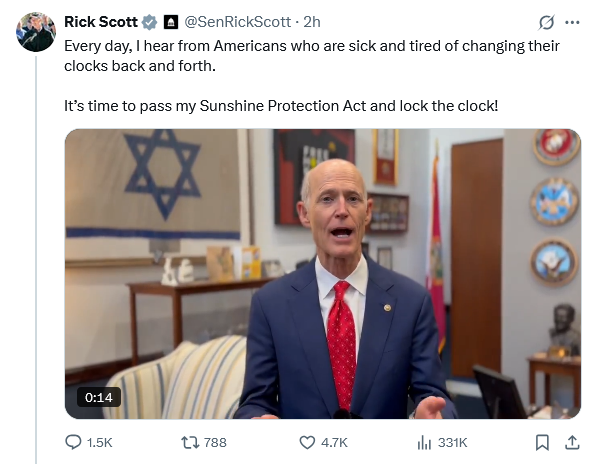598x464 pixels.
Task: Click the 1.5K replies count
Action: pyautogui.click(x=100, y=443)
